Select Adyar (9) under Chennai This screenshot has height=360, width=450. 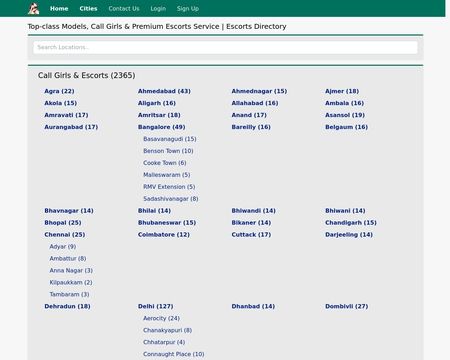point(63,247)
